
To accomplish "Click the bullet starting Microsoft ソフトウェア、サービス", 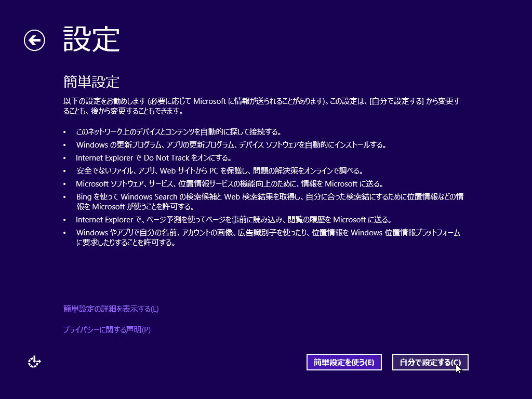I will tap(230, 183).
